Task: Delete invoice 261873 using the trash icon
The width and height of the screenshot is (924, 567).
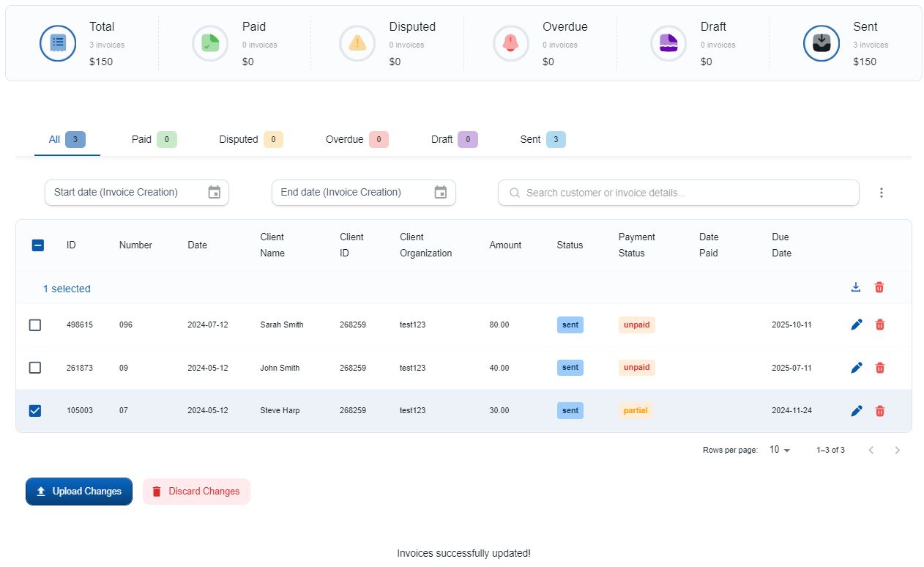Action: (x=879, y=367)
